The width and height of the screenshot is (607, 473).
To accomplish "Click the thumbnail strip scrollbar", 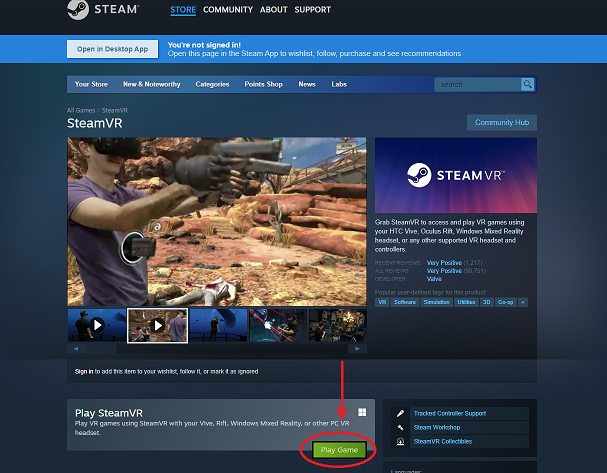I will [x=216, y=350].
